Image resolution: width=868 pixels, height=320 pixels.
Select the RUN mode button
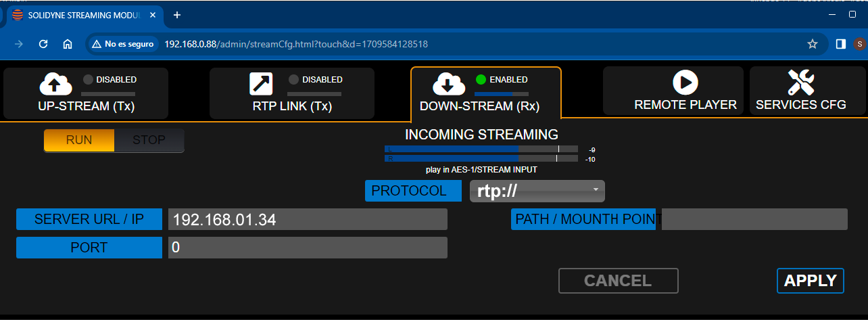pyautogui.click(x=79, y=141)
